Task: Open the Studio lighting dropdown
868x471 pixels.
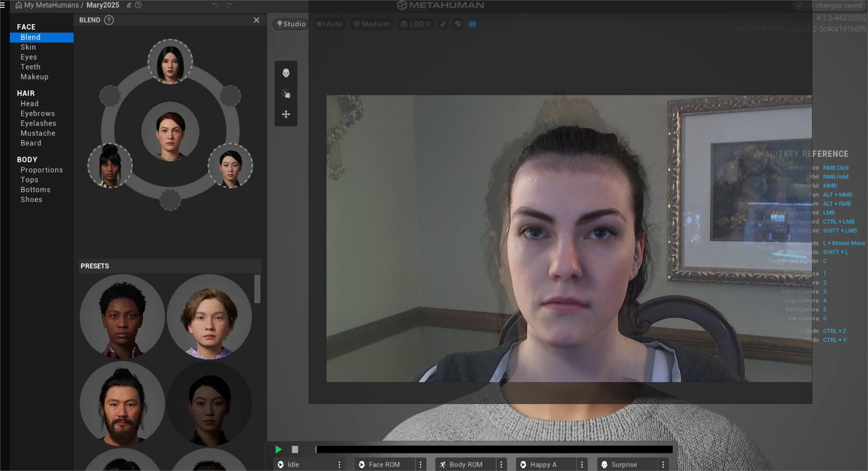Action: (291, 24)
